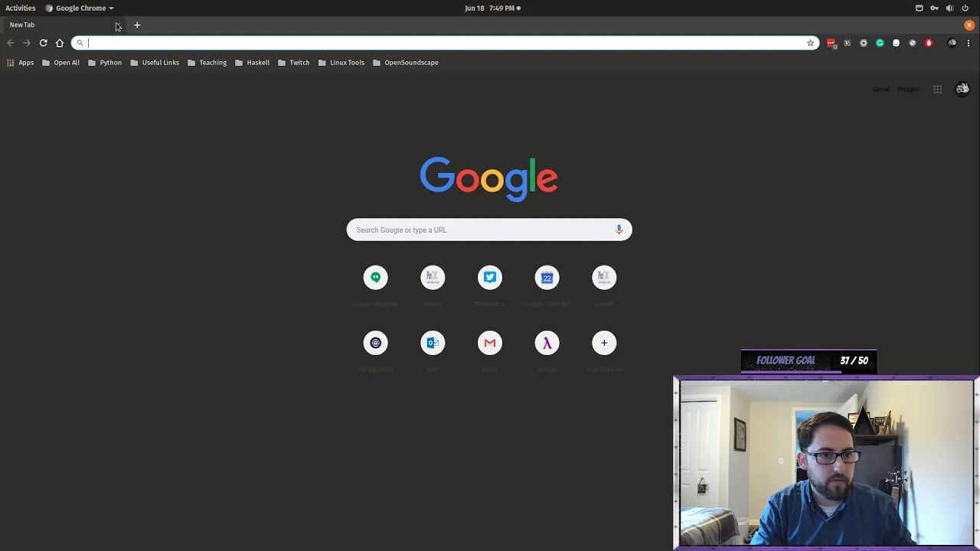Close the Chrome window with orange button

coord(969,25)
